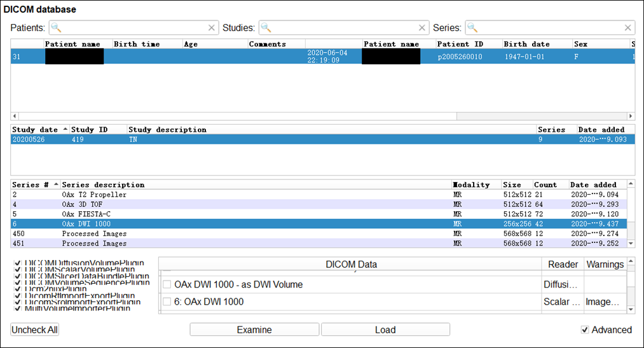The height and width of the screenshot is (348, 644).
Task: Click the Studies search magnifier icon
Action: point(266,28)
